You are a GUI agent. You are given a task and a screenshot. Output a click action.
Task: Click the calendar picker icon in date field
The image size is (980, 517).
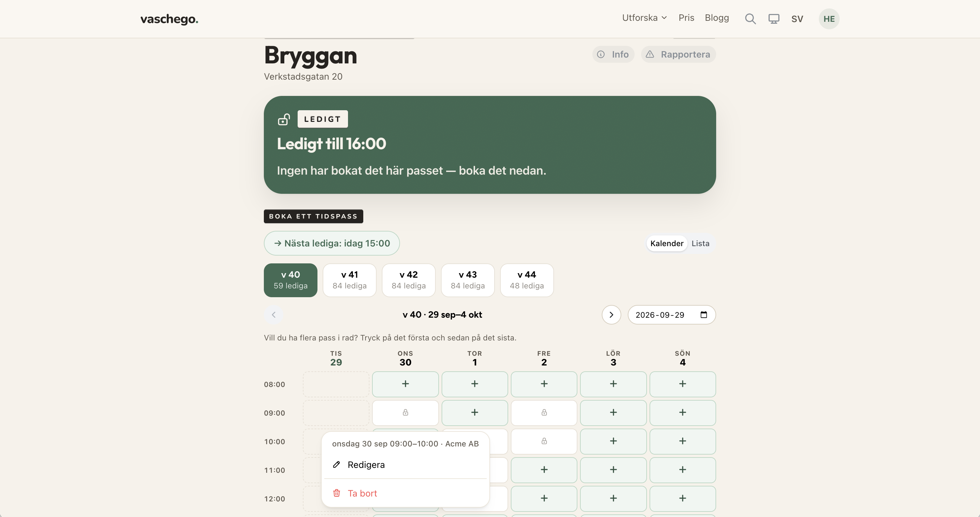coord(703,315)
